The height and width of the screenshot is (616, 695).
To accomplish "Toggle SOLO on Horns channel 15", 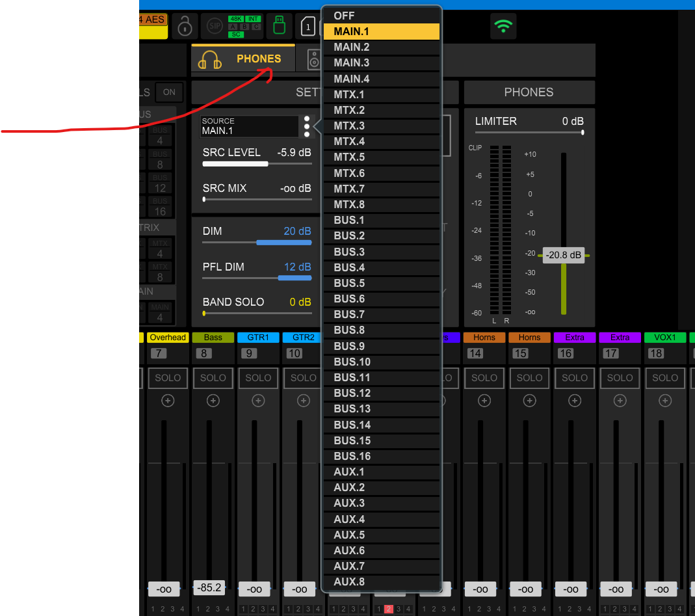I will [x=529, y=378].
